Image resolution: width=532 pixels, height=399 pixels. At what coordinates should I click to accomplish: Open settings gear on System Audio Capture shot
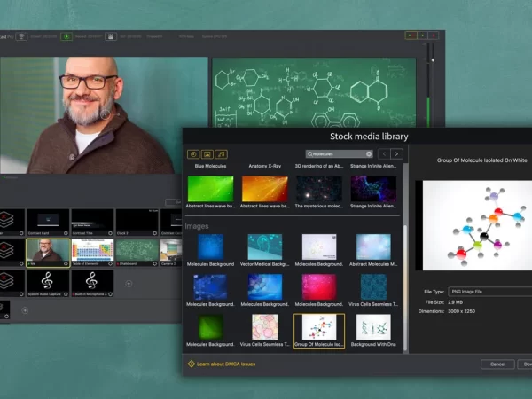point(66,294)
